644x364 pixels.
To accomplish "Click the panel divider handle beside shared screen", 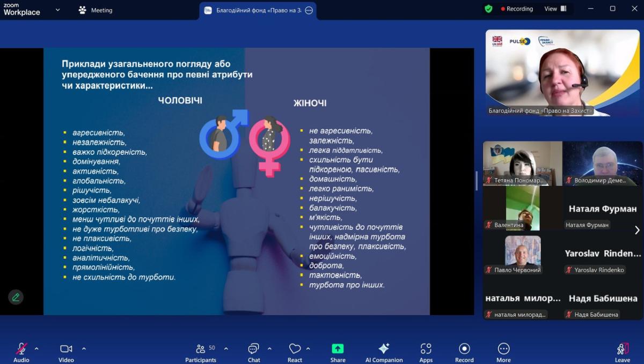I will click(x=477, y=181).
